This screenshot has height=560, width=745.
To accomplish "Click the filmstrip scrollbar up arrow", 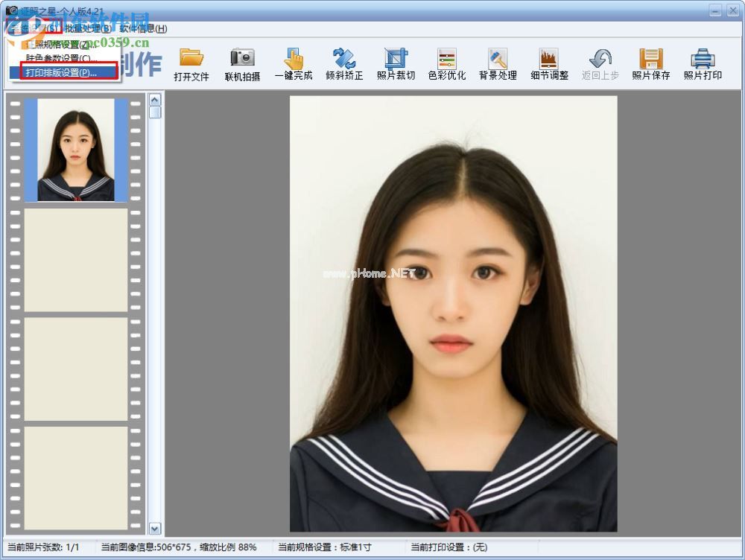I will point(155,99).
